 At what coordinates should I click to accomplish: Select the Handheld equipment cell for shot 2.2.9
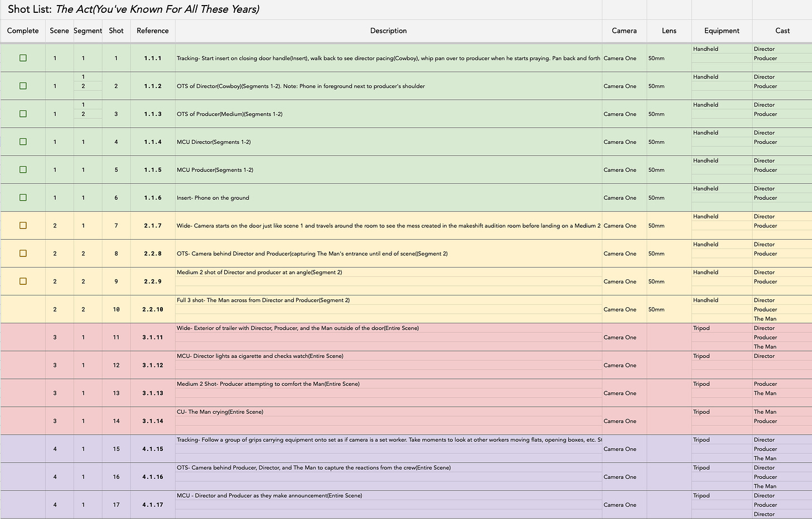pyautogui.click(x=722, y=272)
